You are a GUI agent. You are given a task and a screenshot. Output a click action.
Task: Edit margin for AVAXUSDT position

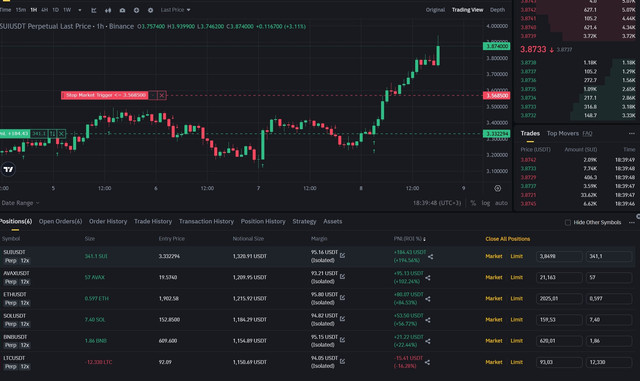(x=342, y=277)
